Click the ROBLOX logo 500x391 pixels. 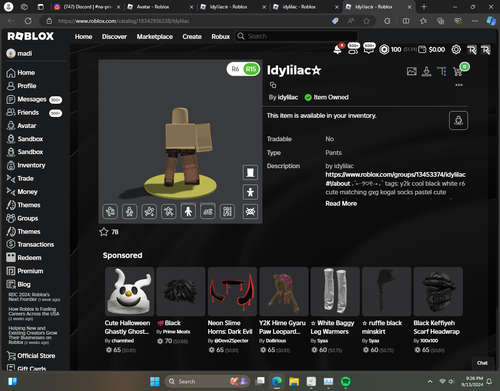[x=31, y=36]
